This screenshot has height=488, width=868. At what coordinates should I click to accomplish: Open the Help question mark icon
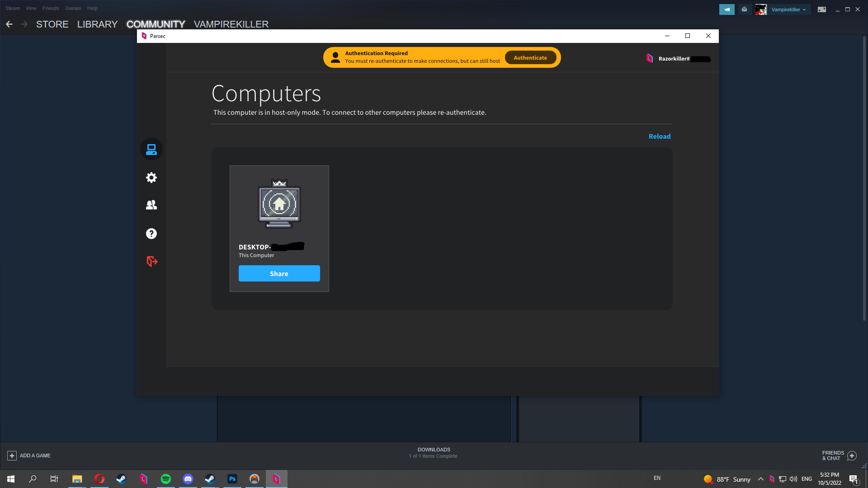point(151,234)
